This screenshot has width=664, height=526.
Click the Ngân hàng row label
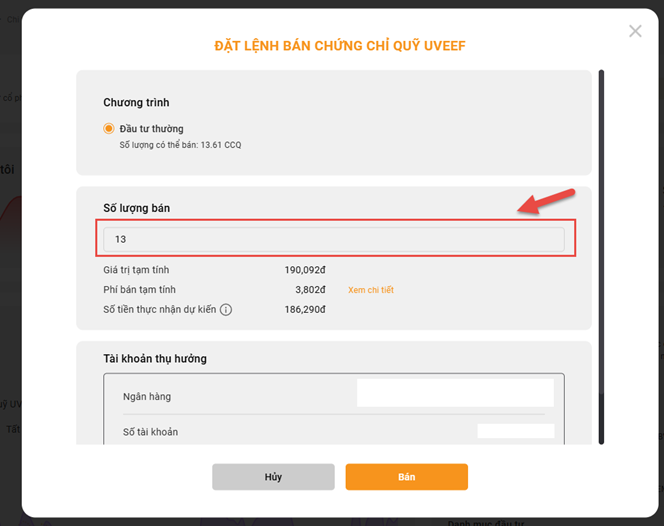point(147,397)
